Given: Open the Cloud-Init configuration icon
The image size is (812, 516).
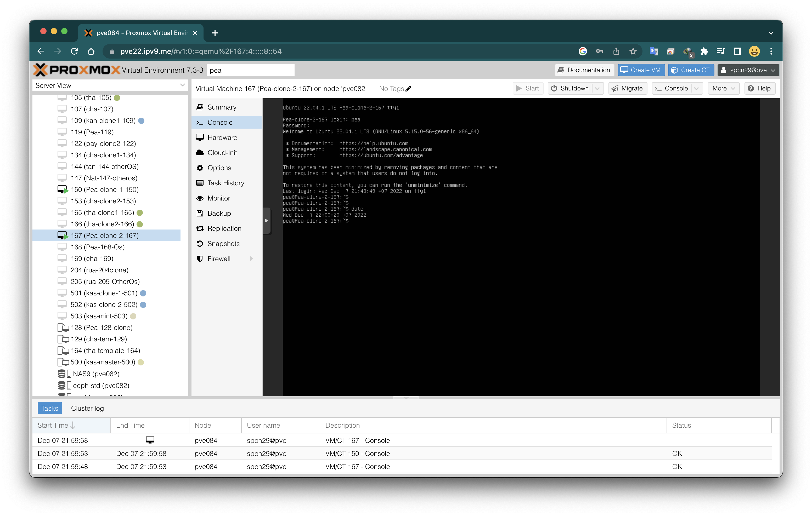Looking at the screenshot, I should point(200,152).
